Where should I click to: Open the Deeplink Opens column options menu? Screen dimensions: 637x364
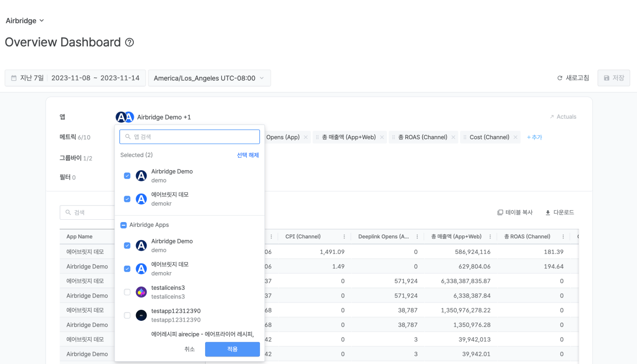click(x=417, y=237)
